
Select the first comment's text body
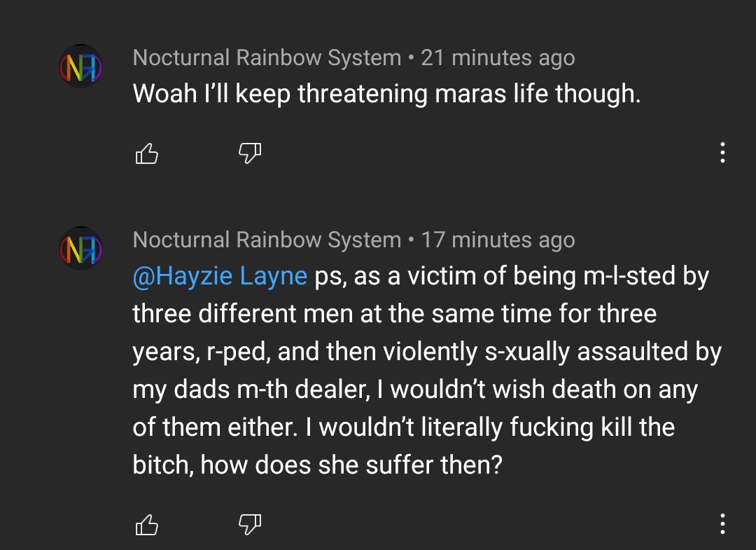coord(386,94)
